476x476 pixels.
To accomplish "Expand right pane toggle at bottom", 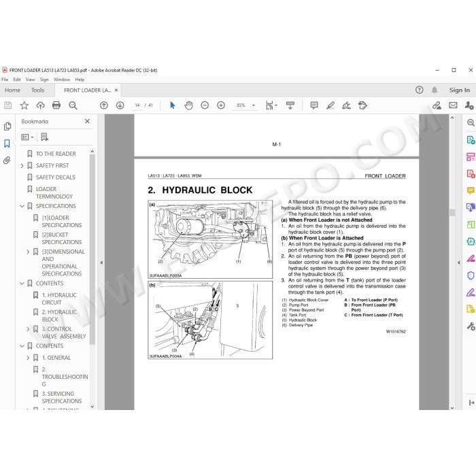I will point(471,403).
